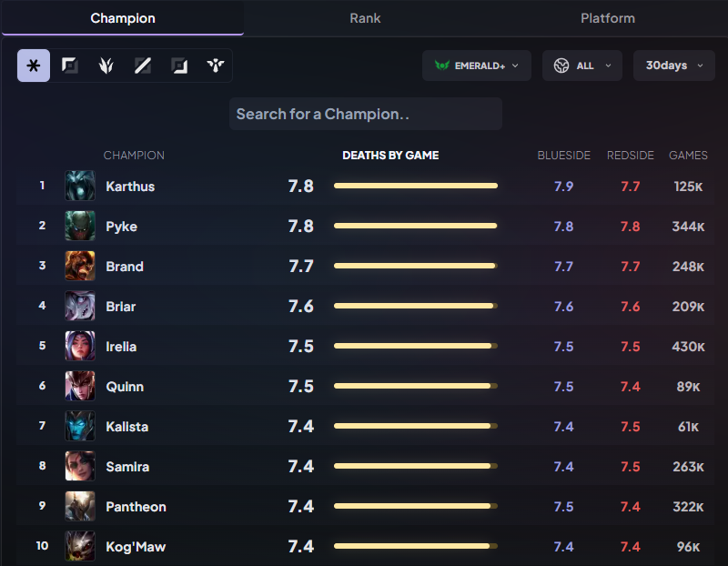This screenshot has height=566, width=728.
Task: Open the Briar champion name link
Action: [x=121, y=307]
